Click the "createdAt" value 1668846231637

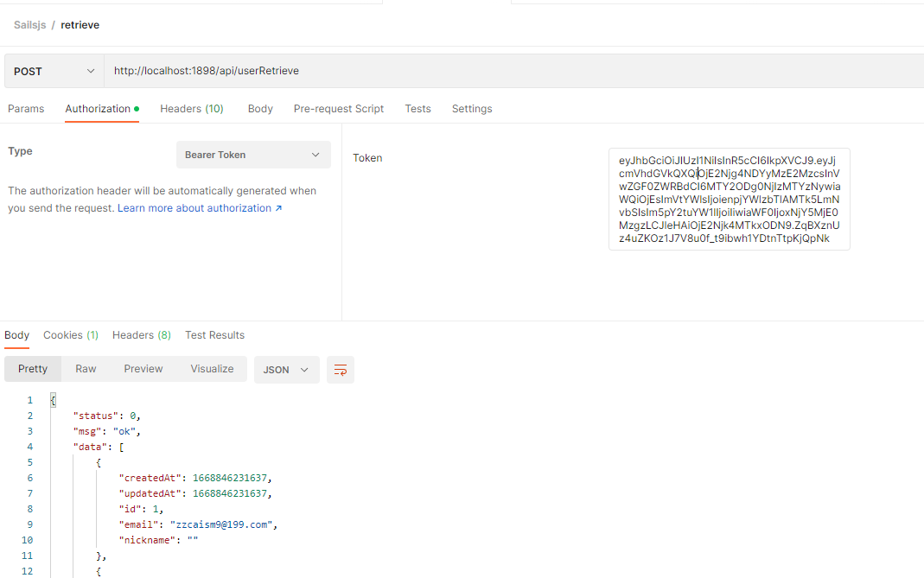pos(230,478)
